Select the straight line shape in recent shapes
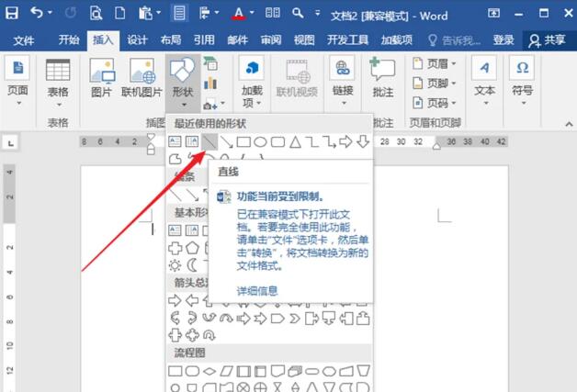 coord(209,142)
